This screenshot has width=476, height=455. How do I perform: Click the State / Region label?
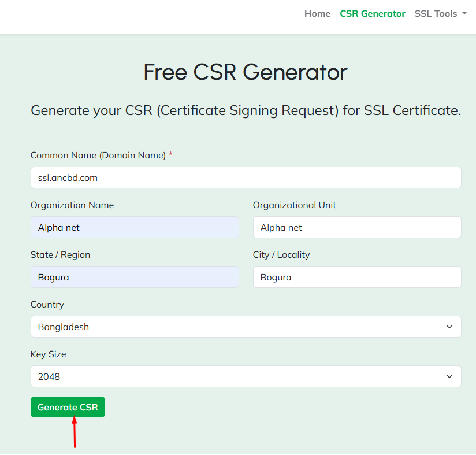(x=60, y=254)
